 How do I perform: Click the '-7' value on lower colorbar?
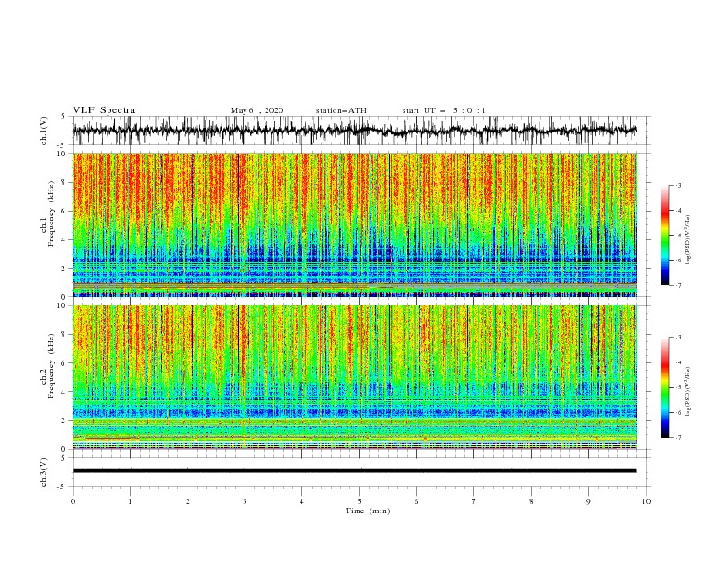click(x=678, y=437)
